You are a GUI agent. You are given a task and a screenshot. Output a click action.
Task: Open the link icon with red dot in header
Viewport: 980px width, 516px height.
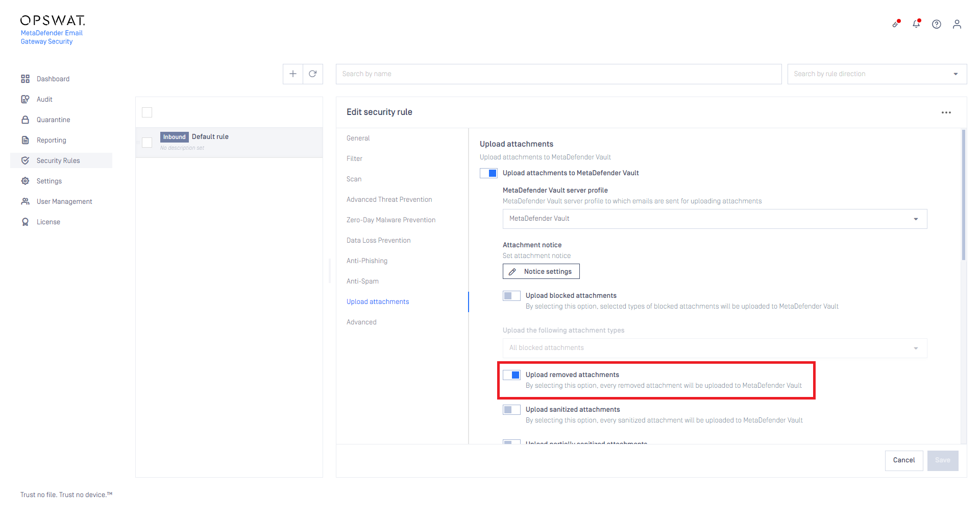[x=896, y=24]
